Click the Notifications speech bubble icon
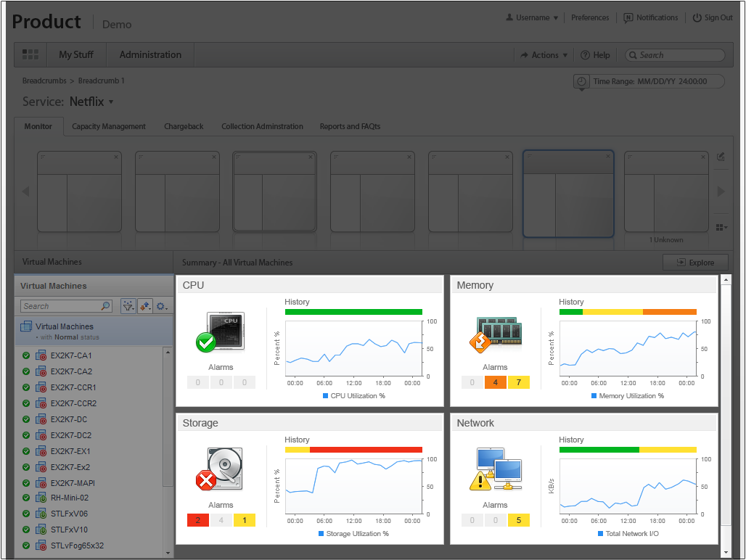This screenshot has height=560, width=746. [x=628, y=18]
